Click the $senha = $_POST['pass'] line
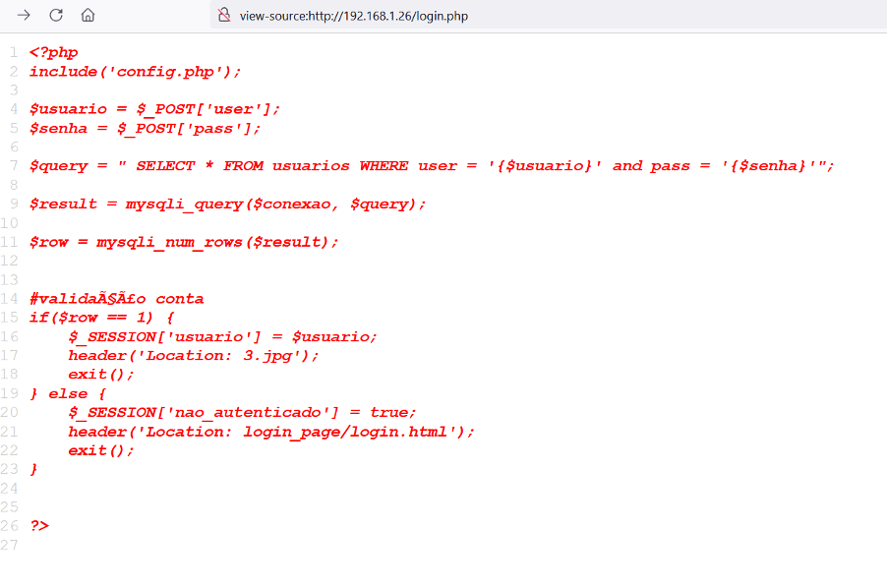Viewport: 887px width, 588px height. coord(145,128)
